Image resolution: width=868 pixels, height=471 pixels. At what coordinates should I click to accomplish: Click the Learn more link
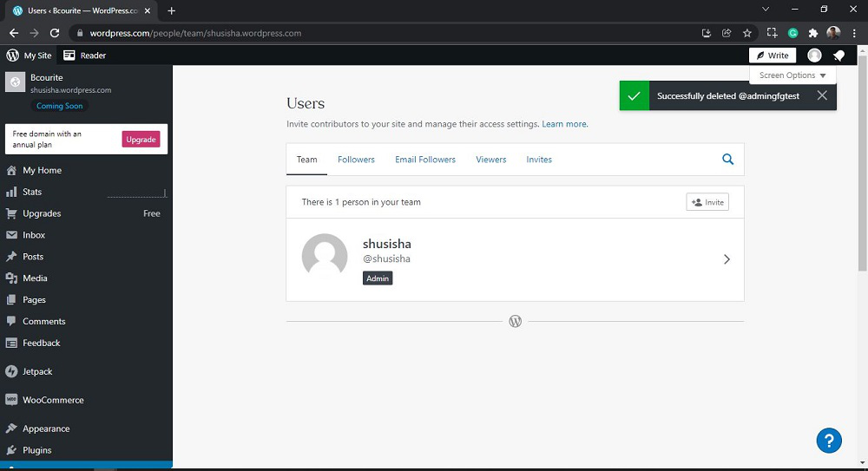click(564, 124)
